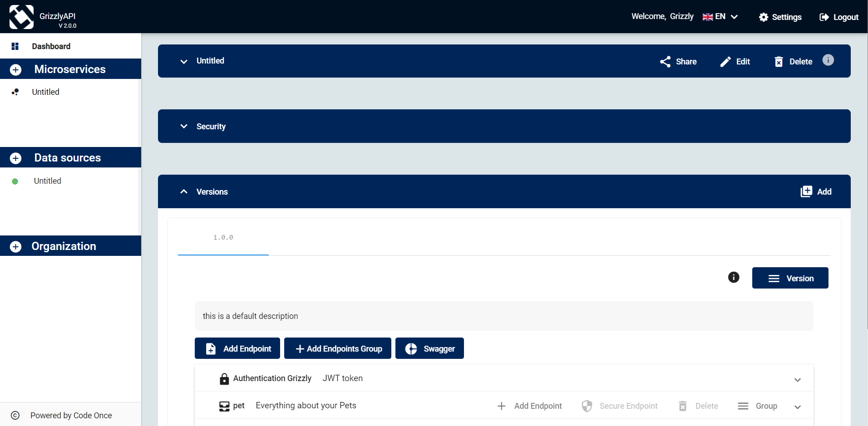
Task: Click the Settings label
Action: 787,17
